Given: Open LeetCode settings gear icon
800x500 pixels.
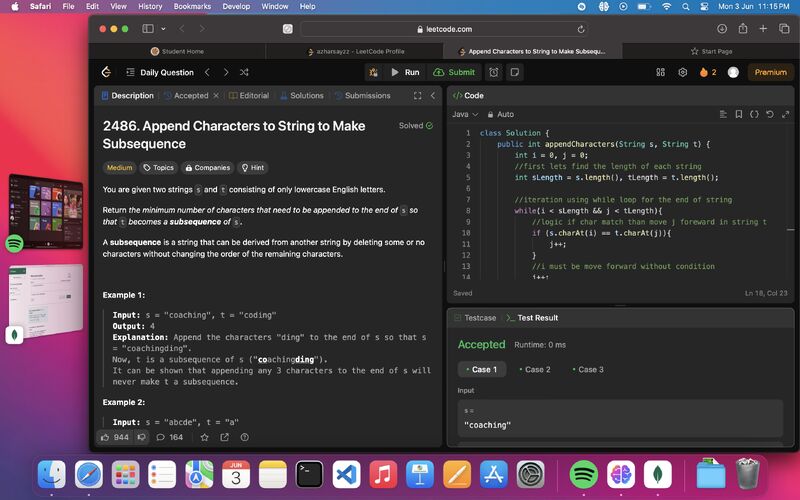Looking at the screenshot, I should [x=683, y=72].
